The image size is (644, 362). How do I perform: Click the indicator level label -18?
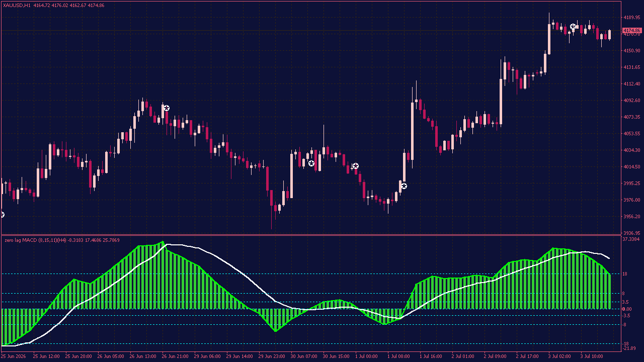point(626,344)
